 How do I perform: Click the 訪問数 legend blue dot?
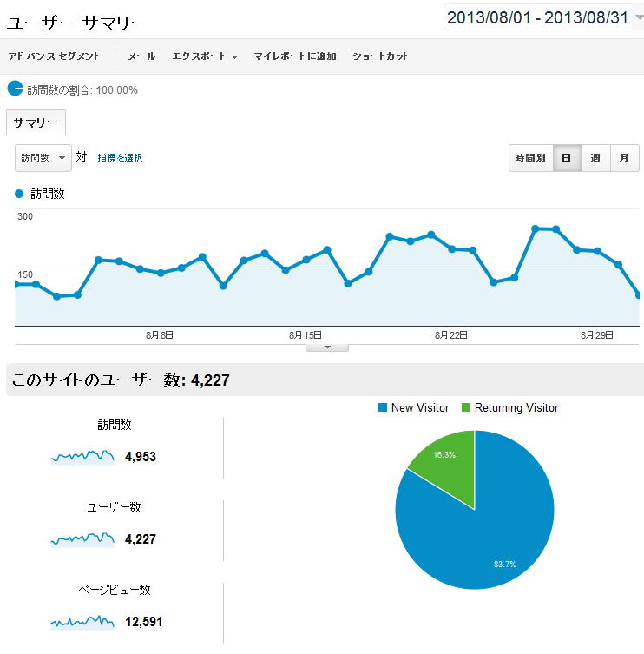(19, 194)
